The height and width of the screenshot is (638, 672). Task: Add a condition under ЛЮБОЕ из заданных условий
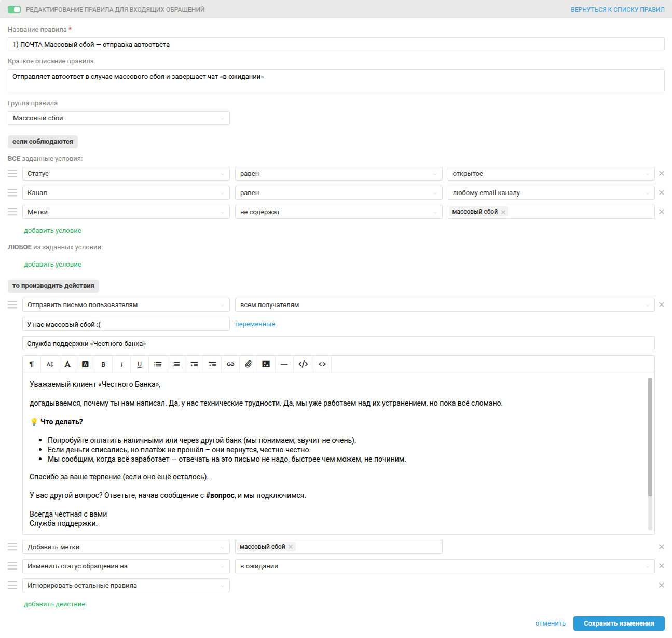(x=52, y=265)
